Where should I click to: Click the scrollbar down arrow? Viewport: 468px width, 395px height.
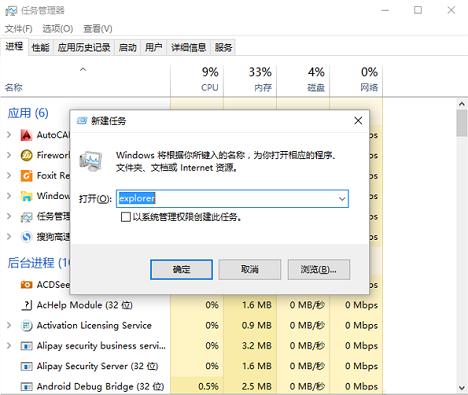(462, 388)
